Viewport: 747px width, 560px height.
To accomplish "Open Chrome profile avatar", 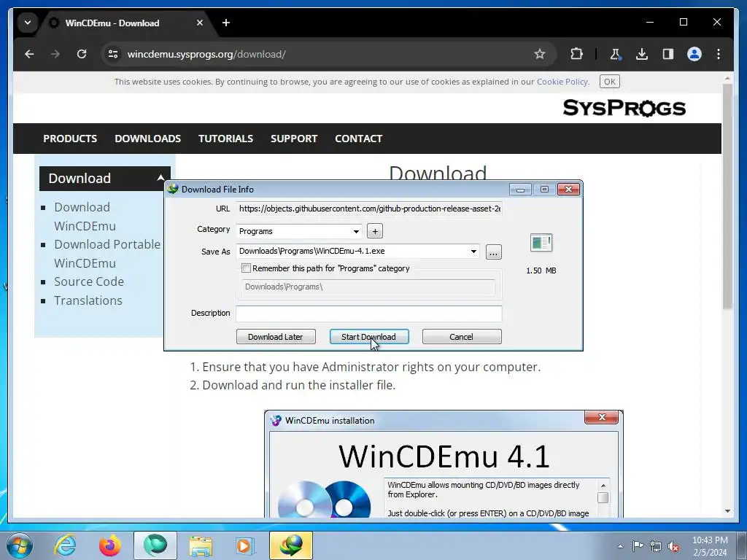I will pyautogui.click(x=694, y=54).
